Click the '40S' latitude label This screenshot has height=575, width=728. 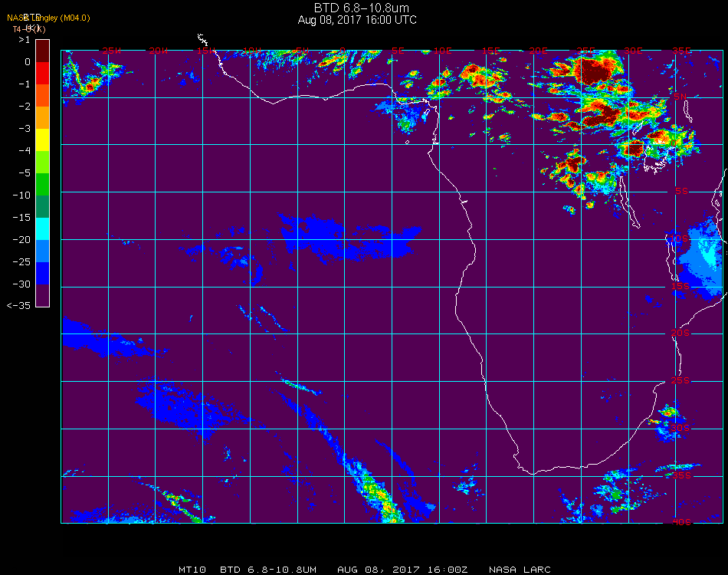pos(681,523)
